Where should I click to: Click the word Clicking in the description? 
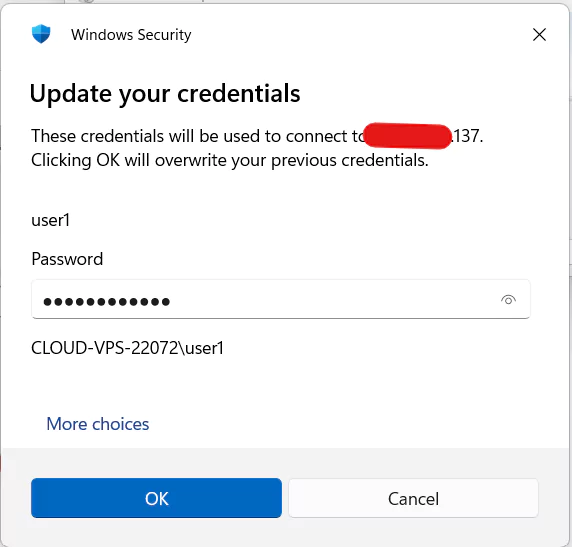coord(61,161)
